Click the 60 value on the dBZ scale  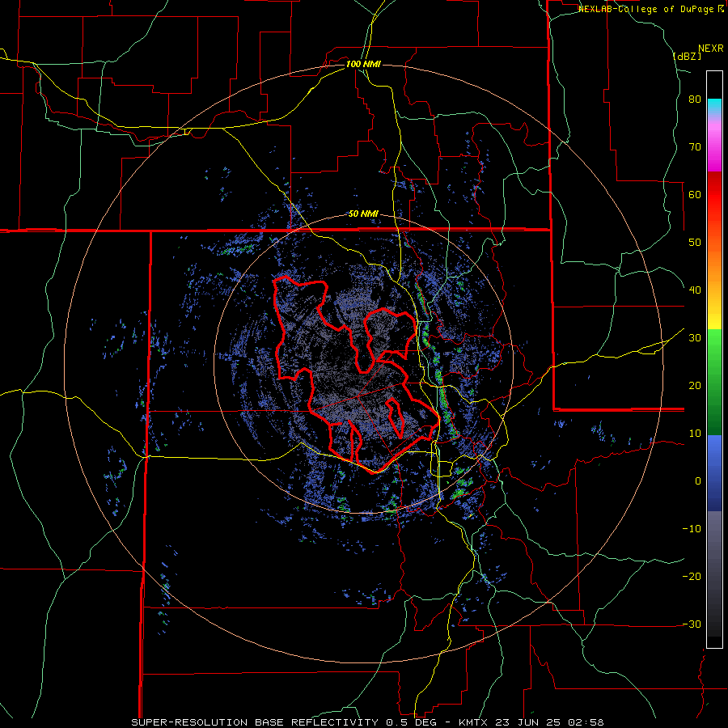click(695, 194)
